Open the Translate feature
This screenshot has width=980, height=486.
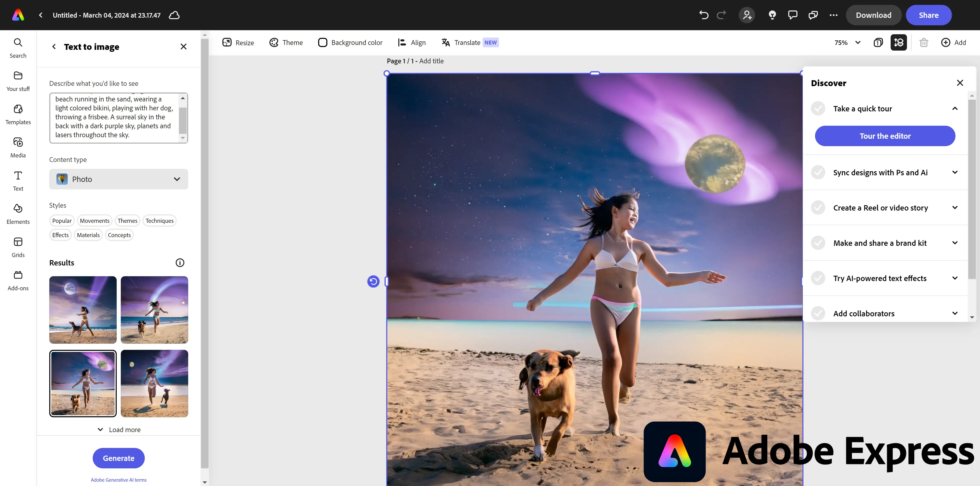(470, 42)
